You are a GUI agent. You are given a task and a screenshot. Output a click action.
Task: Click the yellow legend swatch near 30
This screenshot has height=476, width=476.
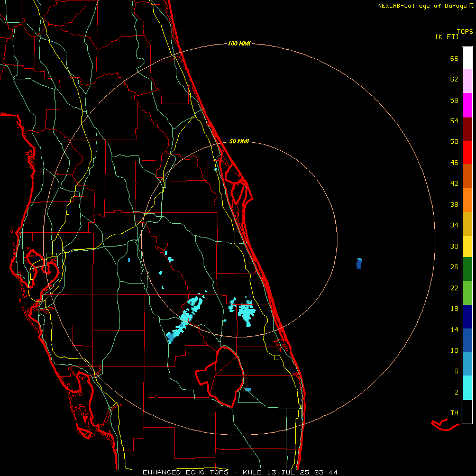(467, 246)
